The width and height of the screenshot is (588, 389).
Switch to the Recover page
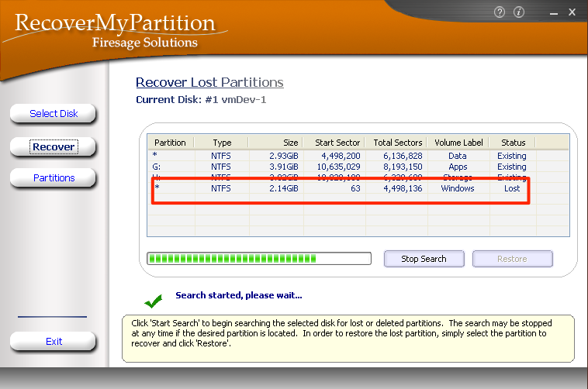pyautogui.click(x=54, y=146)
